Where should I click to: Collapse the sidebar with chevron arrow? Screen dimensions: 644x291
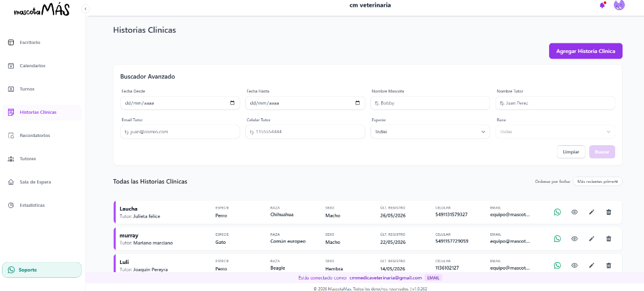pos(86,9)
